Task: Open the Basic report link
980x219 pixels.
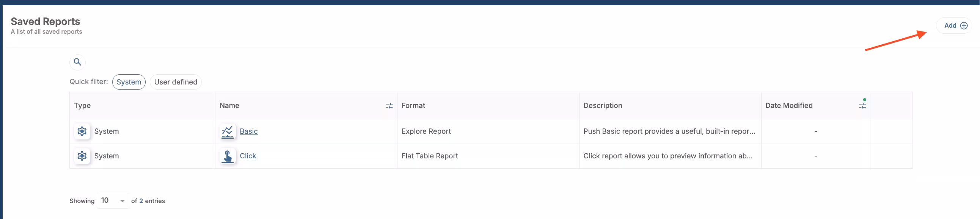Action: (248, 131)
